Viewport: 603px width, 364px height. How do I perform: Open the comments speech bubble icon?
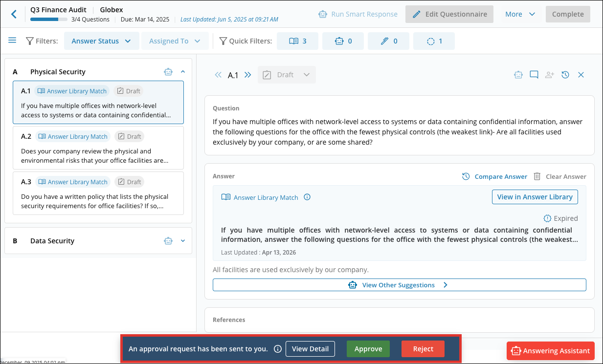click(x=534, y=75)
